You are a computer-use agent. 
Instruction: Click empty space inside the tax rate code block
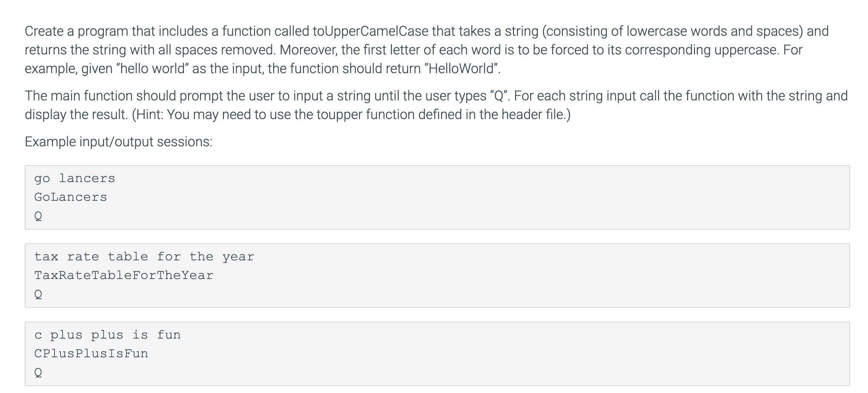[553, 276]
